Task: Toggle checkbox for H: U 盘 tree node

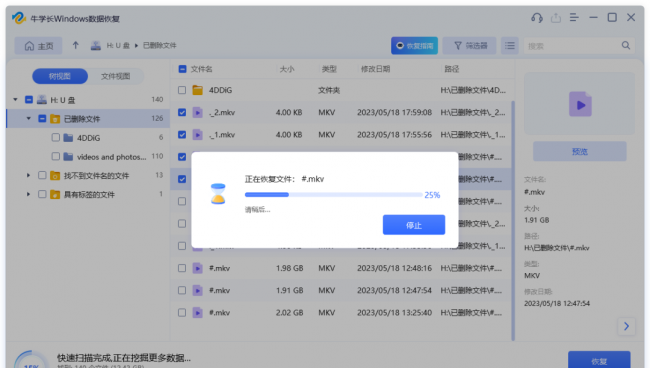Action: pos(29,99)
